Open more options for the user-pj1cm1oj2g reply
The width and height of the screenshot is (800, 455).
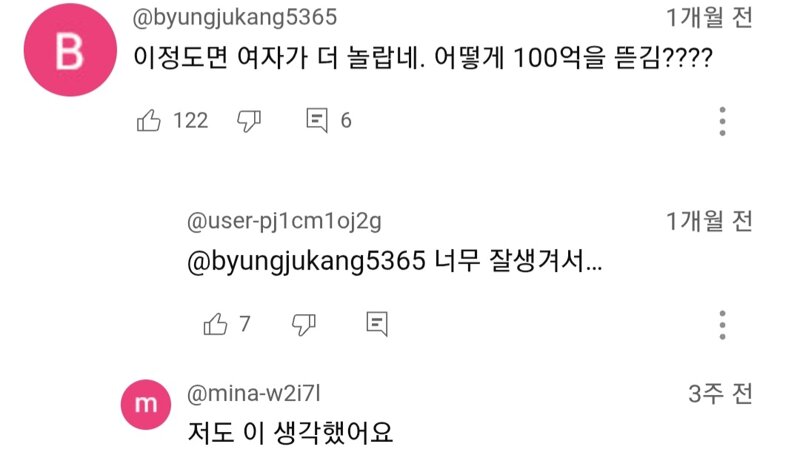click(722, 325)
